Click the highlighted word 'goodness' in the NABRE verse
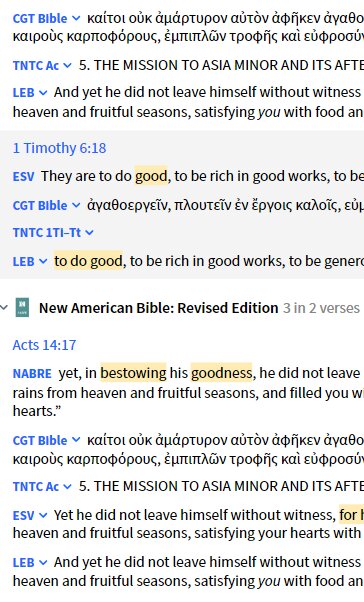The height and width of the screenshot is (602, 364). (222, 373)
